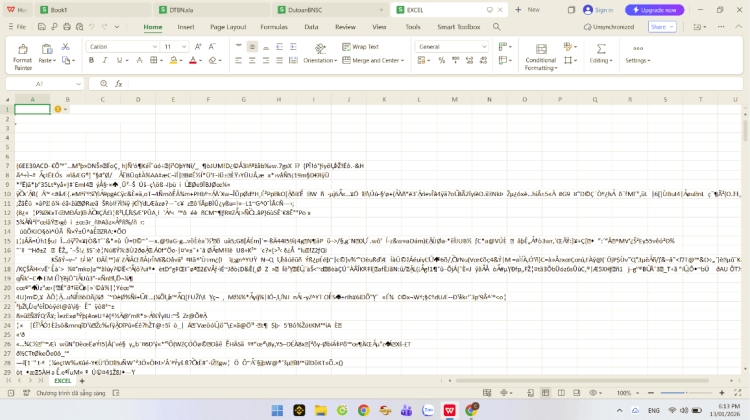Screen dimensions: 750x420
Task: Click the zoom slider in status bar
Action: pos(688,393)
